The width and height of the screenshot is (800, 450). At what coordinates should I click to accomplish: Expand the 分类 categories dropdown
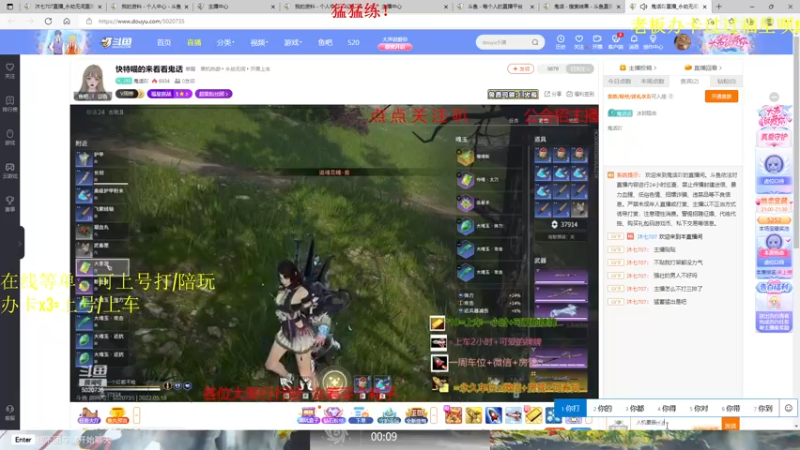coord(225,42)
